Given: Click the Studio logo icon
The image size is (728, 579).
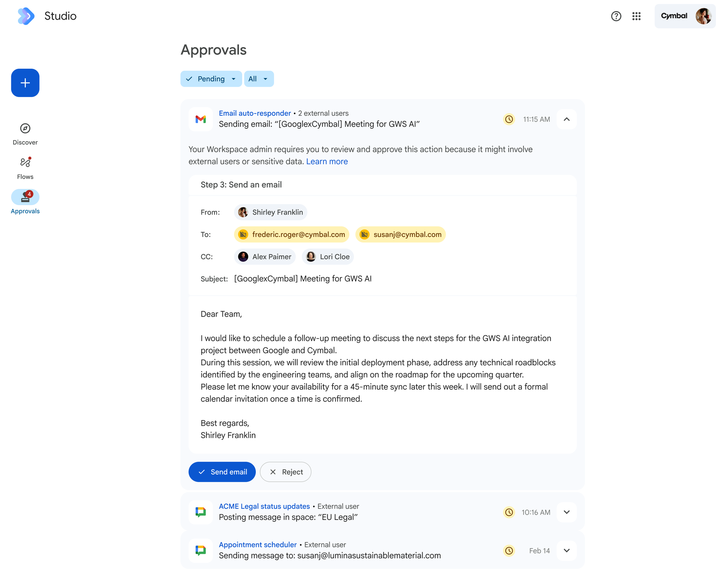Looking at the screenshot, I should coord(26,16).
